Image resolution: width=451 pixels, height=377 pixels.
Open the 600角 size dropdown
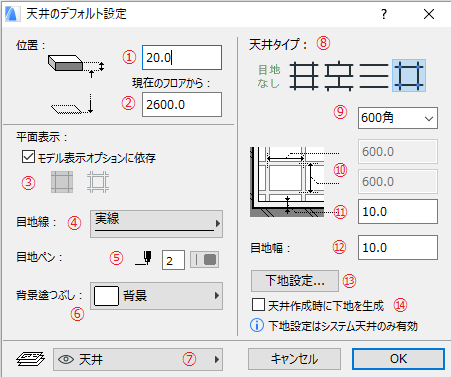pos(398,118)
